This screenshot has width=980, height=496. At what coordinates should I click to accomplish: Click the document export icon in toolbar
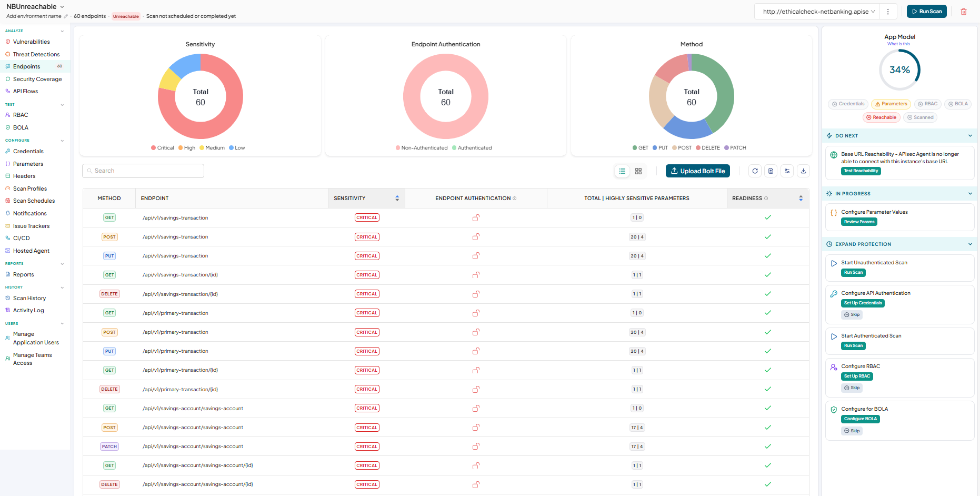(x=771, y=171)
